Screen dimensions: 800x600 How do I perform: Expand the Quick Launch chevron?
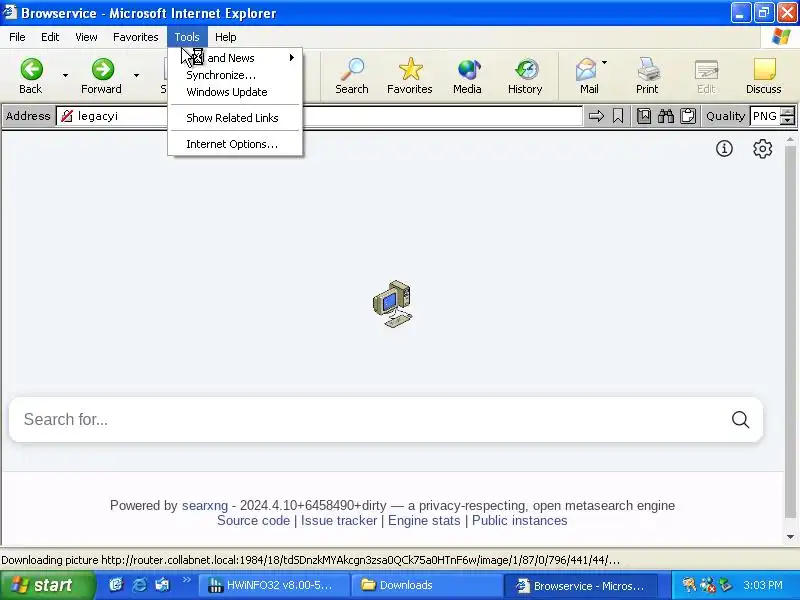(186, 580)
